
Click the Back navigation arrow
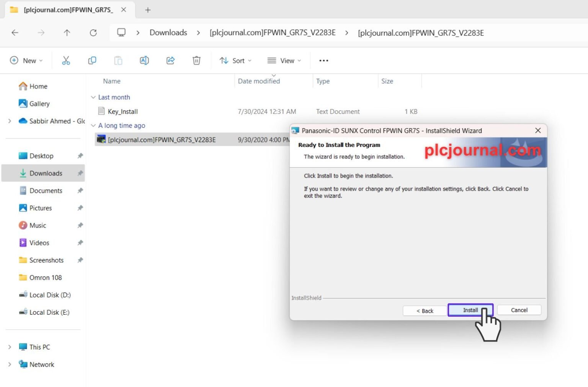(15, 33)
